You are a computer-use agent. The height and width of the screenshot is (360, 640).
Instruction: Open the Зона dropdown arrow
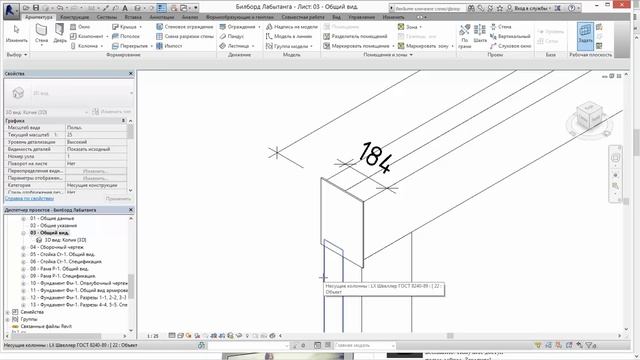click(421, 27)
